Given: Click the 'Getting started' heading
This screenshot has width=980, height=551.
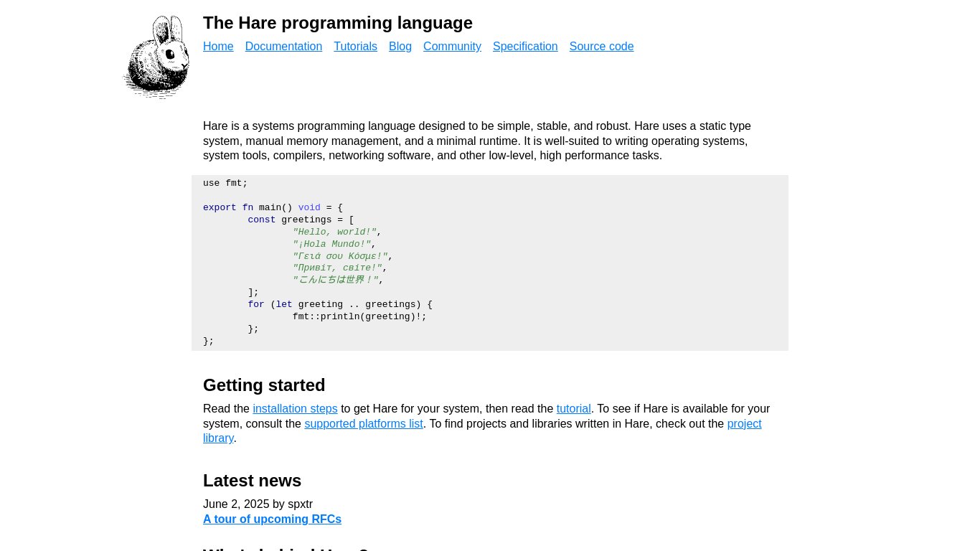Looking at the screenshot, I should (x=264, y=385).
